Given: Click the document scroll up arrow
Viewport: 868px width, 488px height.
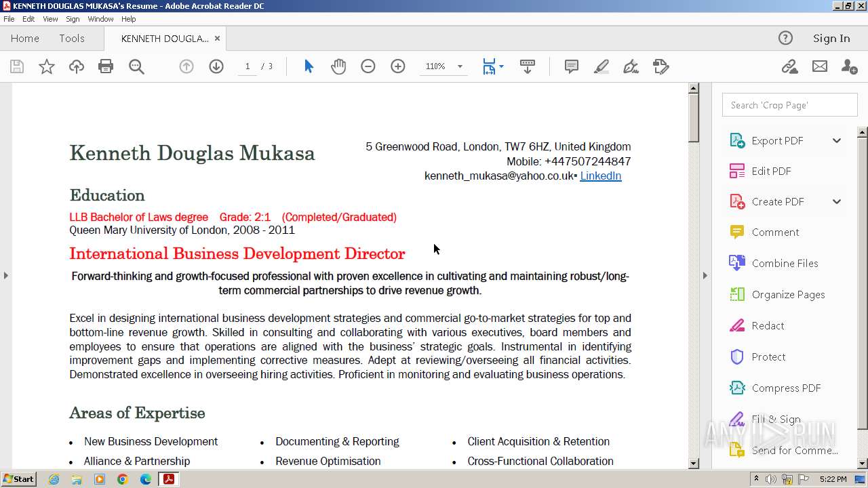Looking at the screenshot, I should coord(694,88).
